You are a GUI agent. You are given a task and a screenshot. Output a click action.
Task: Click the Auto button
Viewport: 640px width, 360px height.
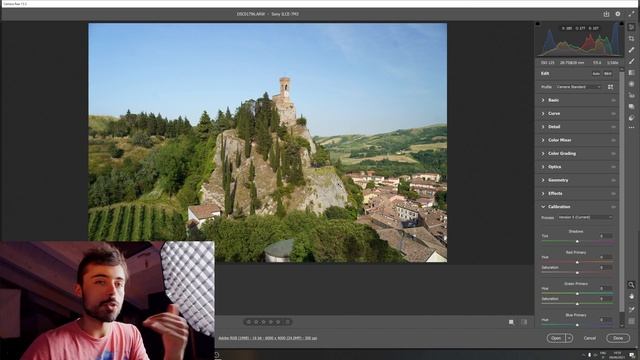(x=596, y=73)
